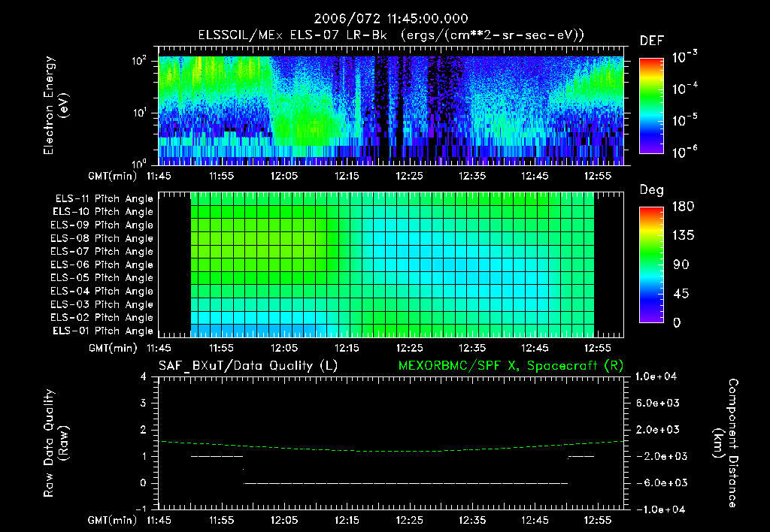Select the 'Raw Data Quality (Raw)' axis label

(56, 443)
